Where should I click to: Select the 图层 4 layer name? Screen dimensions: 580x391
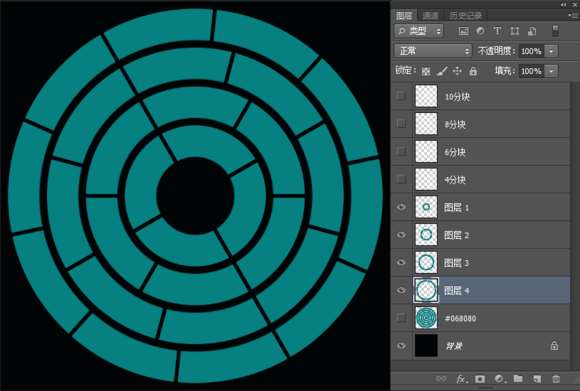[456, 291]
